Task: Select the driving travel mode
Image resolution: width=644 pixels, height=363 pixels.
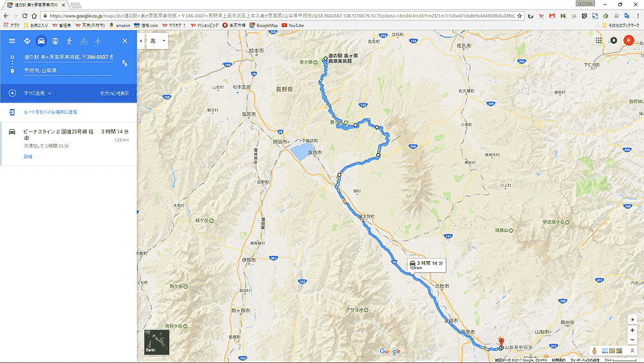Action: coord(41,41)
